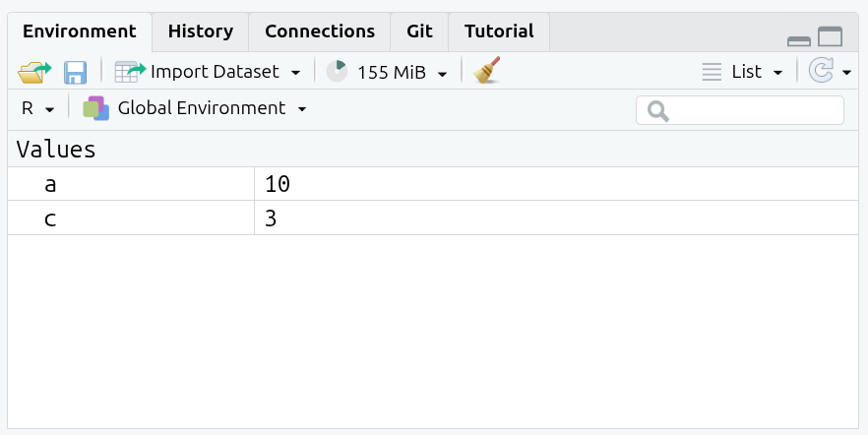The width and height of the screenshot is (868, 435).
Task: Open the List view mode dropdown
Action: click(742, 72)
